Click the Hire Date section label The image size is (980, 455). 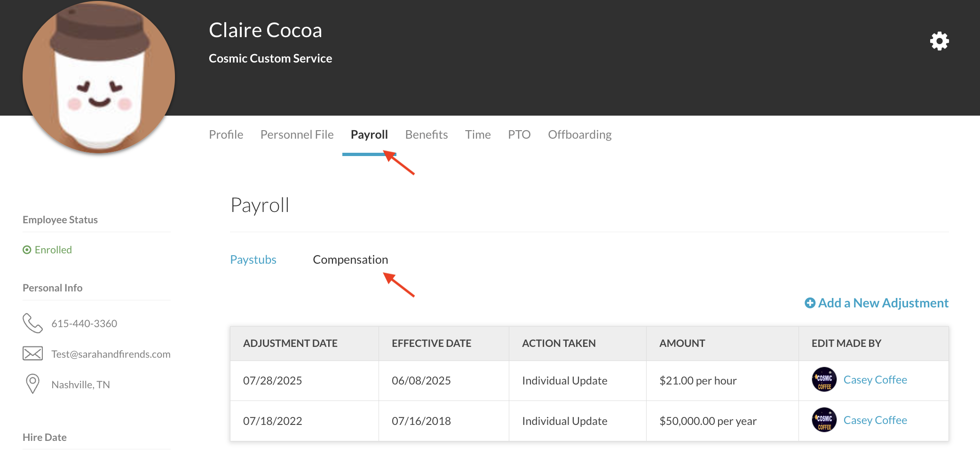pos(45,438)
